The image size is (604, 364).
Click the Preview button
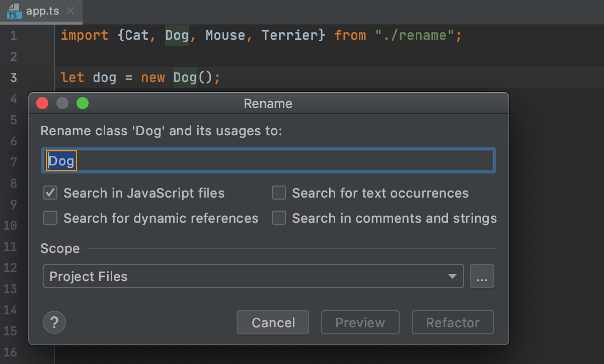[360, 322]
